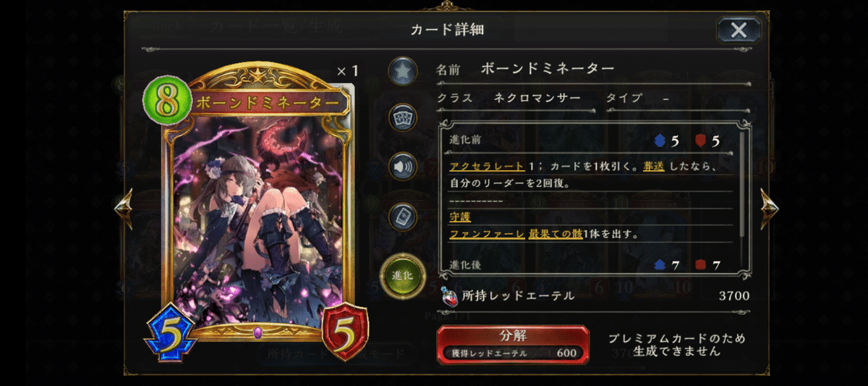
Task: Click the red 分解 liquefy button
Action: (x=513, y=344)
